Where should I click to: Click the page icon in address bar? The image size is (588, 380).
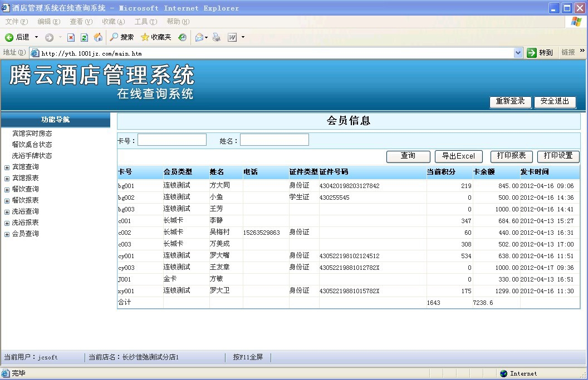(35, 53)
